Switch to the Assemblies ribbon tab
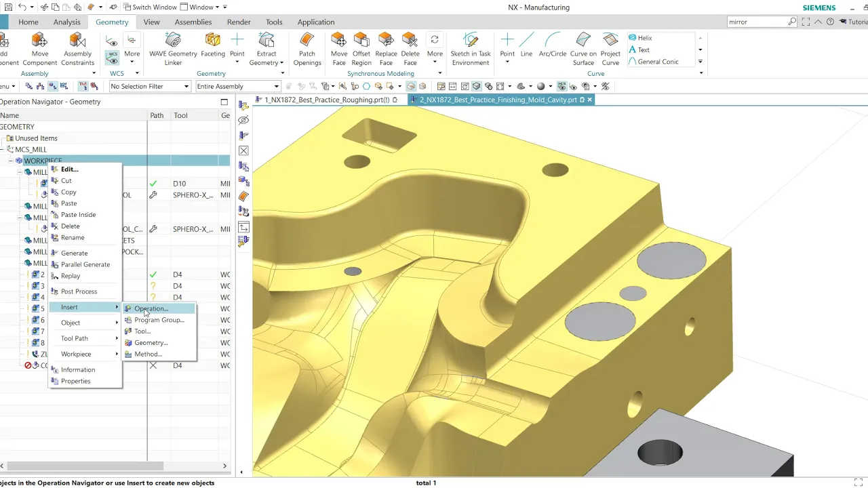The height and width of the screenshot is (488, 868). pos(193,22)
